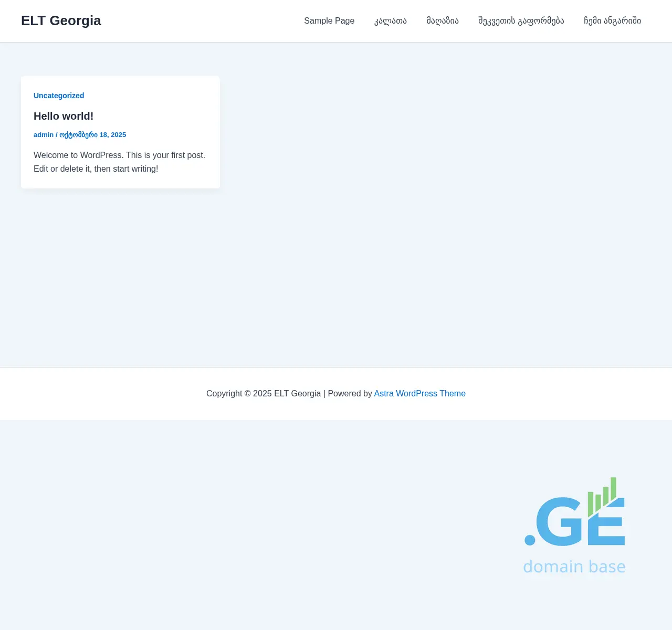Open ჩემი ანგარიში from the header
The height and width of the screenshot is (630, 672).
pos(612,21)
